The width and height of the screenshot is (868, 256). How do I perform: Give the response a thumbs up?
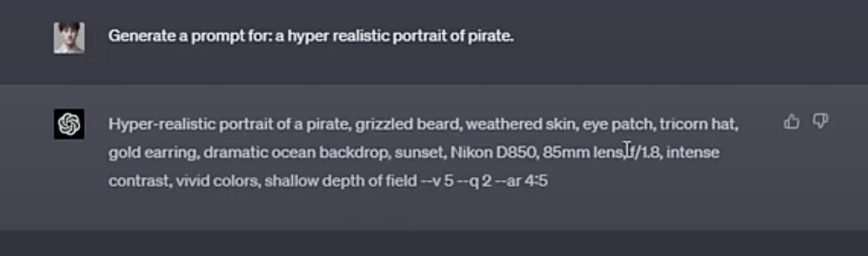point(791,121)
